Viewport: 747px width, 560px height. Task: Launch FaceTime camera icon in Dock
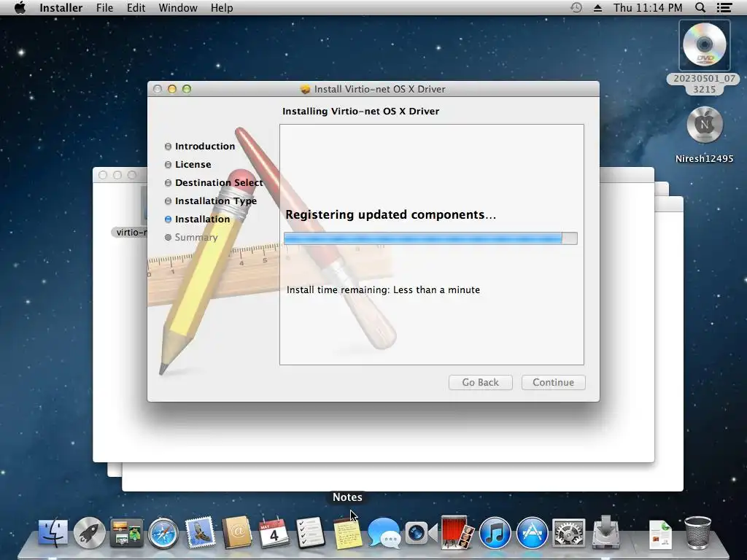(421, 532)
